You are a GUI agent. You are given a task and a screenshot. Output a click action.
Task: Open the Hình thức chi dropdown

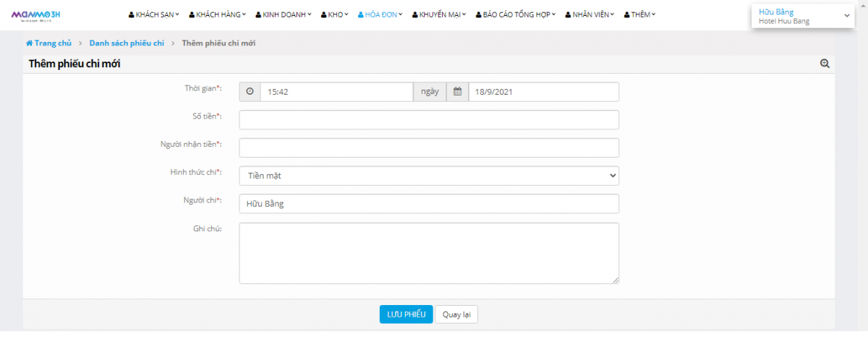coord(428,176)
